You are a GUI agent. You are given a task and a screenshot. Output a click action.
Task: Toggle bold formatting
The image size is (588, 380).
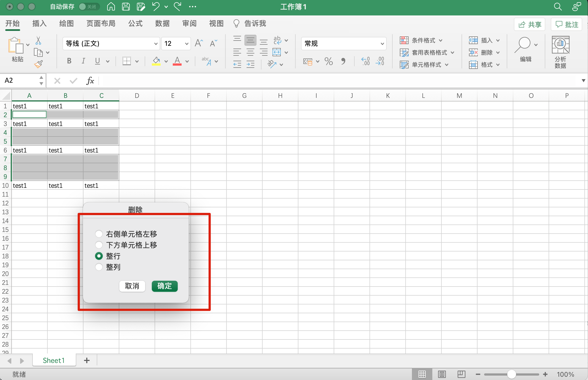tap(69, 61)
